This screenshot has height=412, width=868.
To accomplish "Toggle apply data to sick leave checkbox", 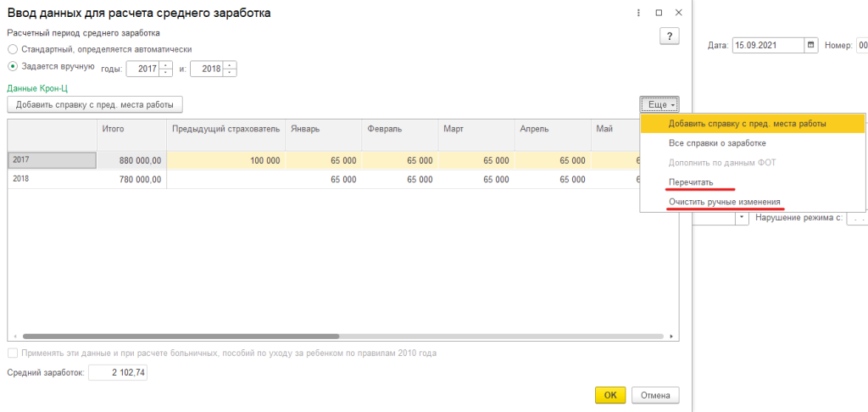I will pos(12,353).
